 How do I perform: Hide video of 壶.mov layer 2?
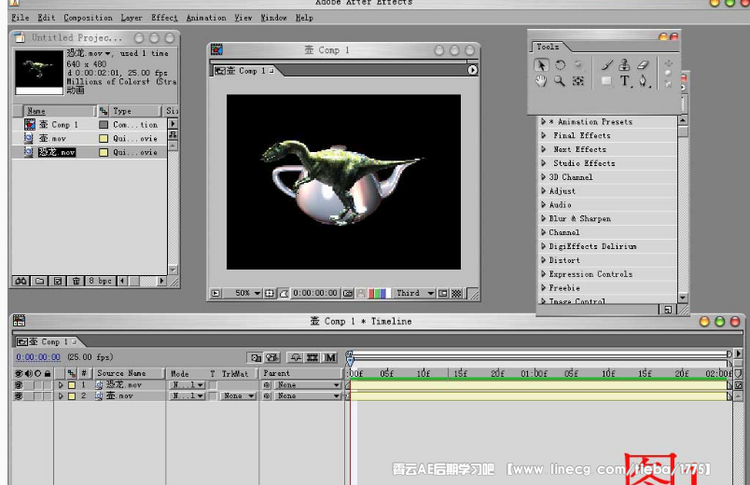click(x=19, y=396)
